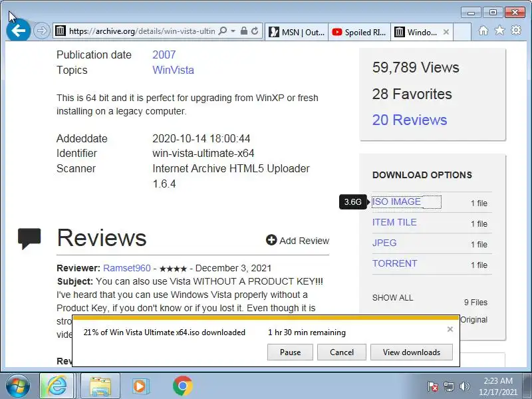
Task: Click the archive.org site icon in address bar
Action: click(x=61, y=31)
